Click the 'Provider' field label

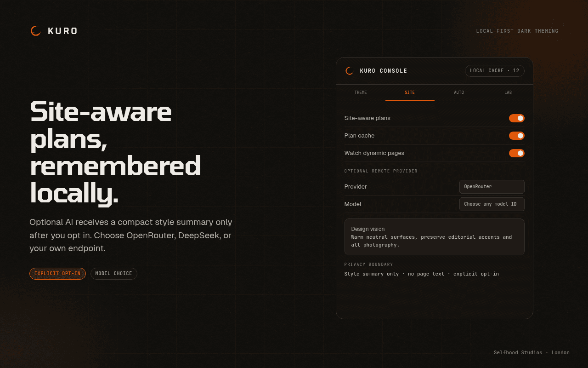click(356, 187)
